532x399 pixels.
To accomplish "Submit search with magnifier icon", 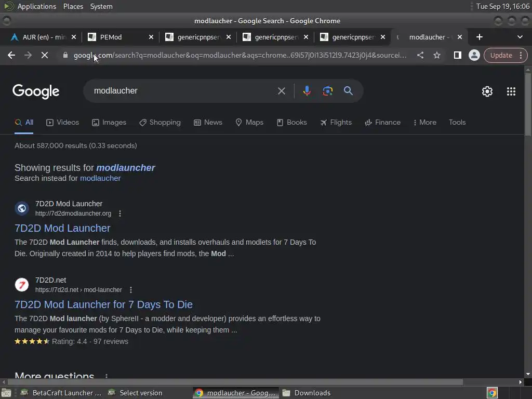I will tap(348, 91).
